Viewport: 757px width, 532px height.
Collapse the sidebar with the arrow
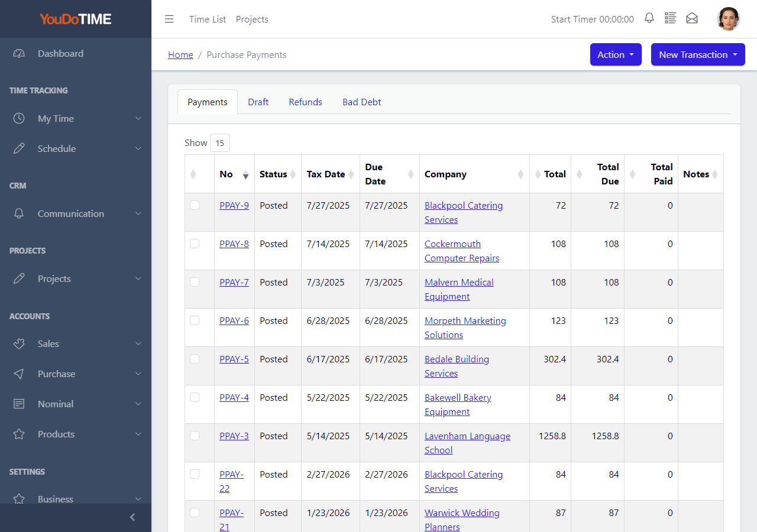pyautogui.click(x=132, y=517)
